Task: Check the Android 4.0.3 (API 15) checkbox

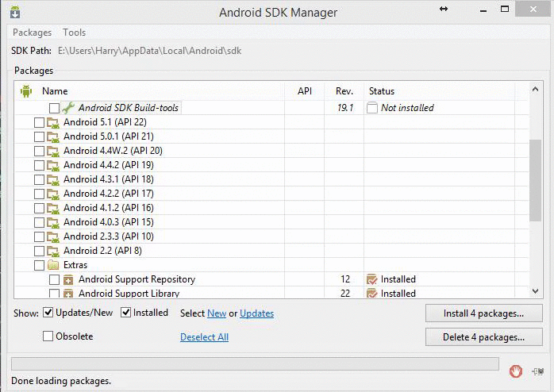Action: pos(39,222)
